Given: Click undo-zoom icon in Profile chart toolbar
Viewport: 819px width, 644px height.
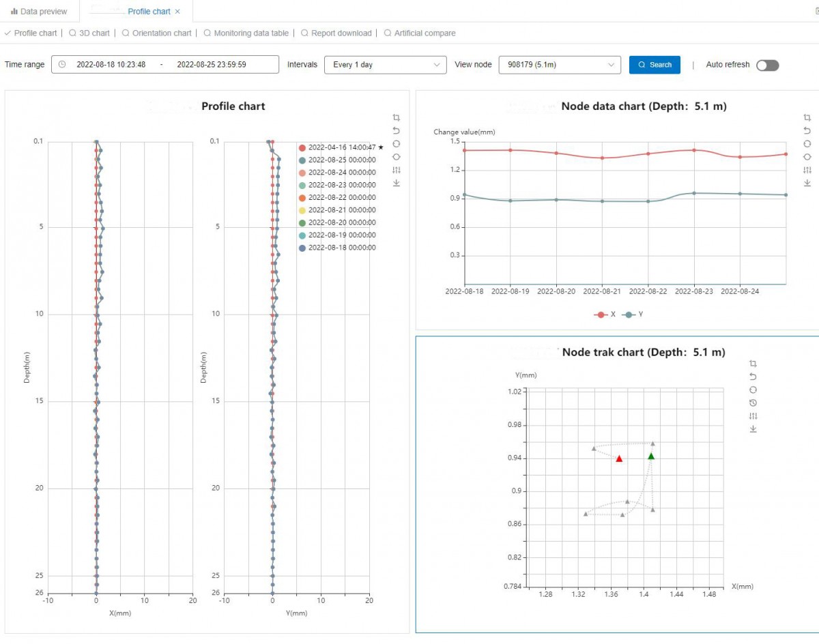Looking at the screenshot, I should [x=397, y=130].
